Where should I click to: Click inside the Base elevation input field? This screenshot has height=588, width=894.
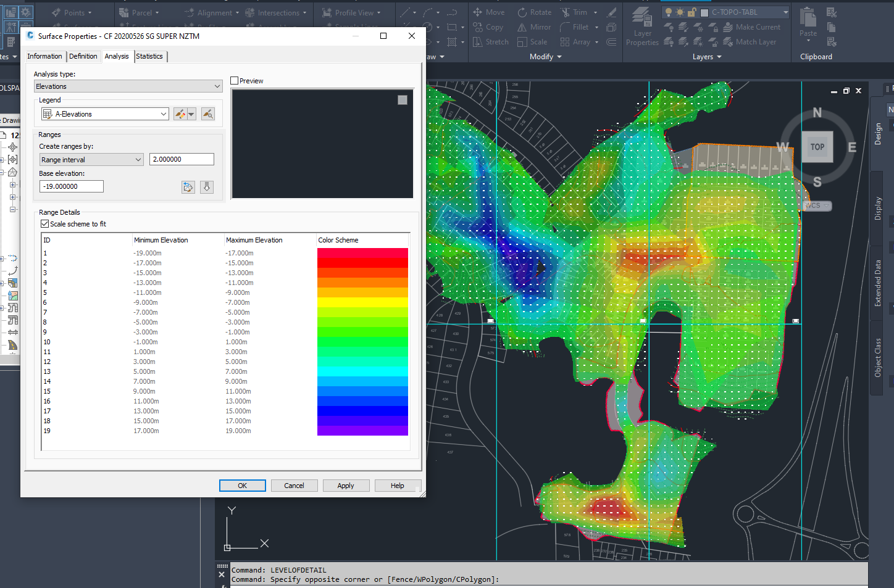pyautogui.click(x=71, y=186)
